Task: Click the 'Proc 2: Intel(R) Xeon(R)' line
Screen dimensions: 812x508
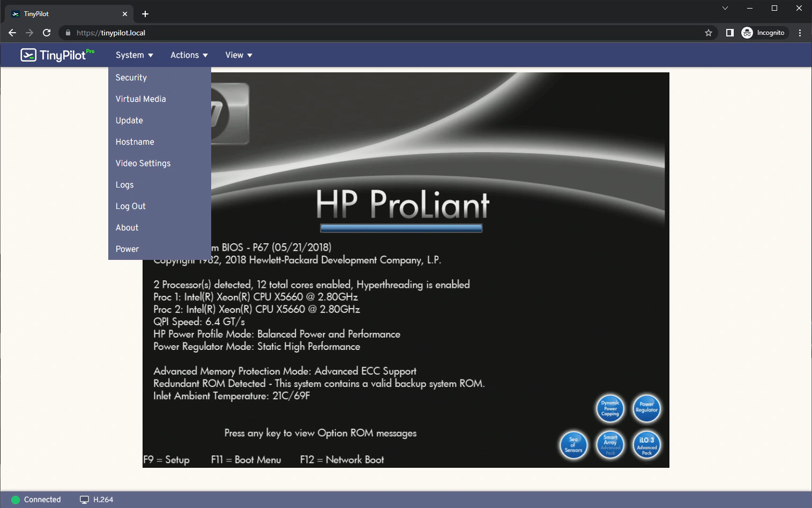Action: 257,309
